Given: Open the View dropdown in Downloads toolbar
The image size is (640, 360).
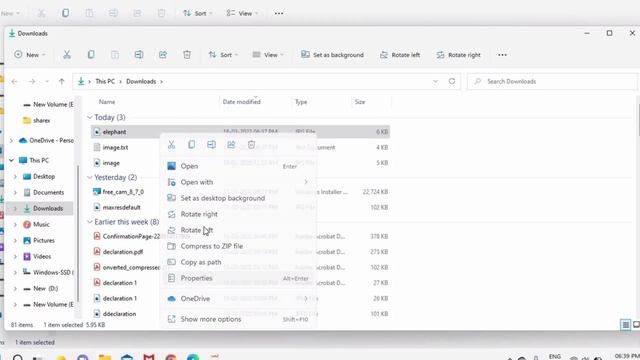Looking at the screenshot, I should [x=268, y=55].
